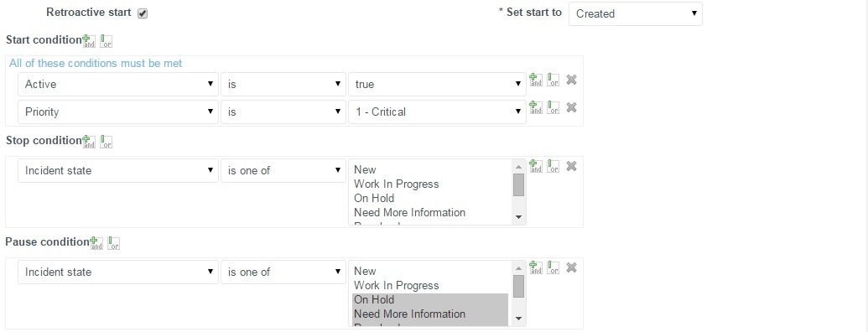Click 'All of these conditions must be met'
The image size is (868, 332).
[96, 64]
